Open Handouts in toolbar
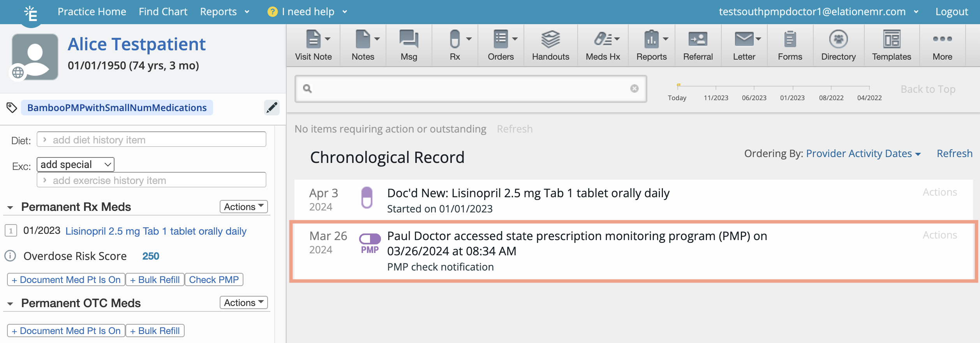This screenshot has height=343, width=980. point(550,46)
